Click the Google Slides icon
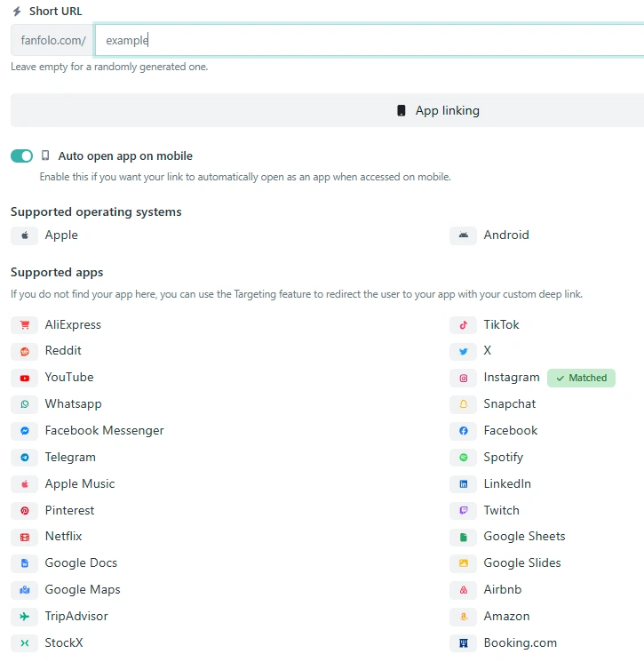 pos(464,563)
